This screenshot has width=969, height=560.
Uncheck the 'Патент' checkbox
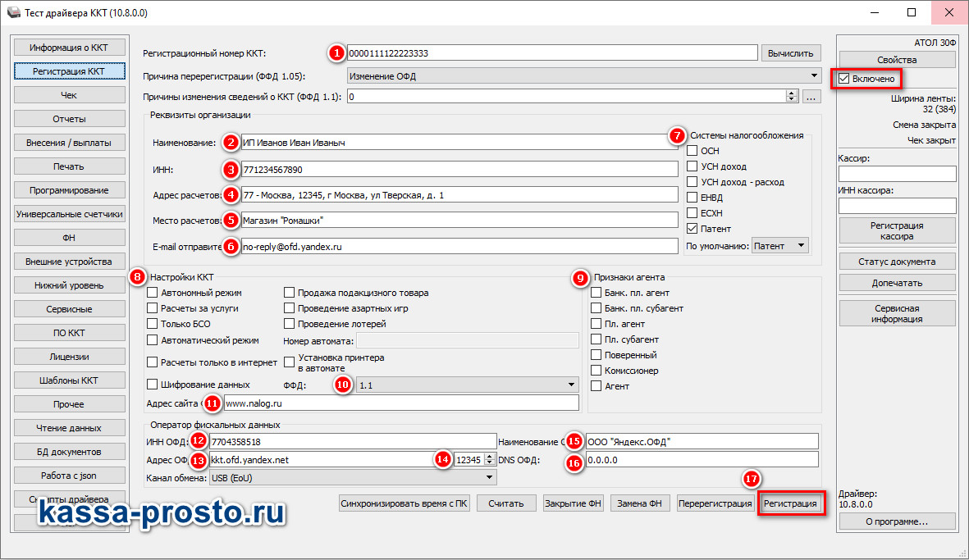point(692,229)
